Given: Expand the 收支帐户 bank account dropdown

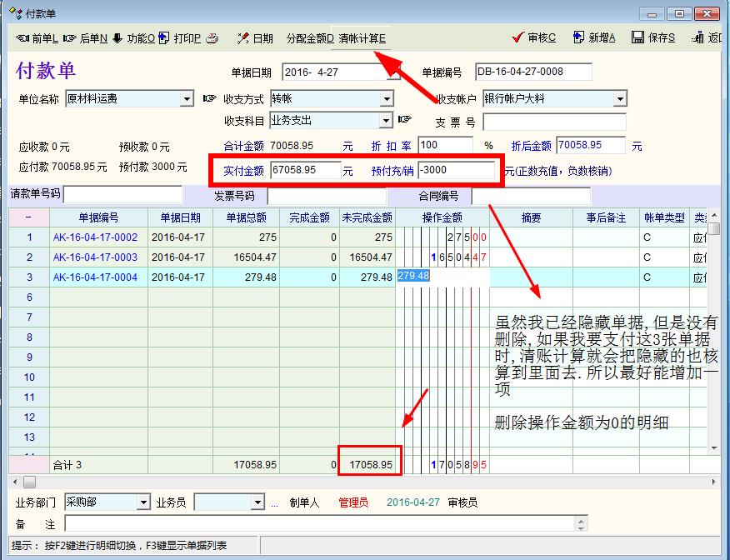Looking at the screenshot, I should coord(620,99).
